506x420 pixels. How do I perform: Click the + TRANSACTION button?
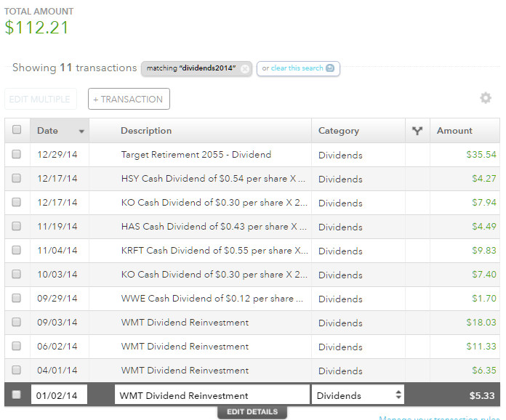129,99
